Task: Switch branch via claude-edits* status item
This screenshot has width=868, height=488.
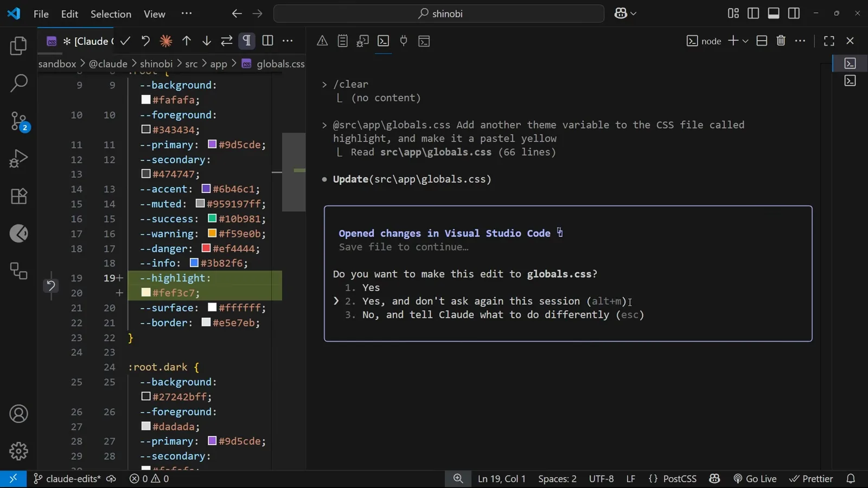Action: 67,479
